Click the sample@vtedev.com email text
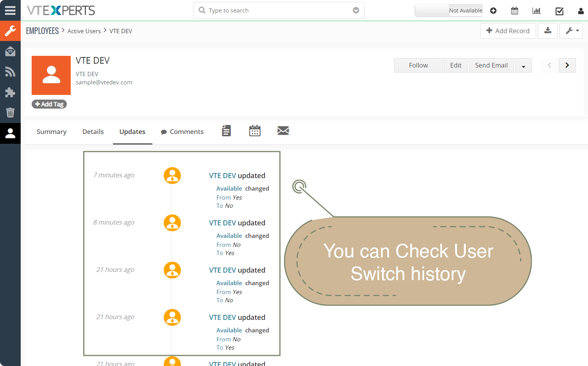 coord(104,82)
